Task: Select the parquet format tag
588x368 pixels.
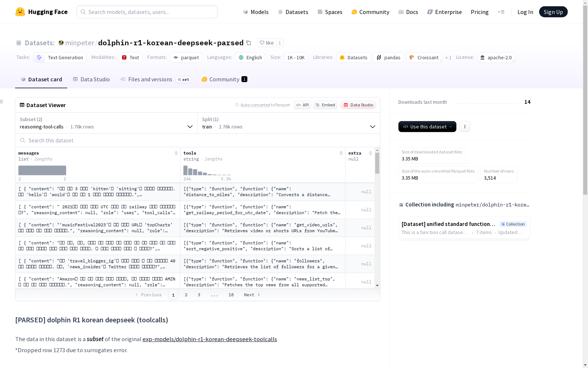Action: tap(186, 57)
